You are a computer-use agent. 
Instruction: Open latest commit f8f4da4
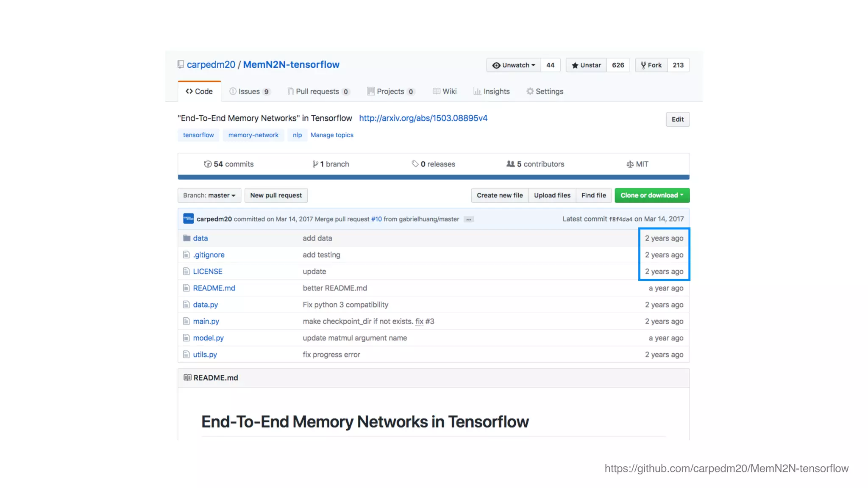point(620,219)
